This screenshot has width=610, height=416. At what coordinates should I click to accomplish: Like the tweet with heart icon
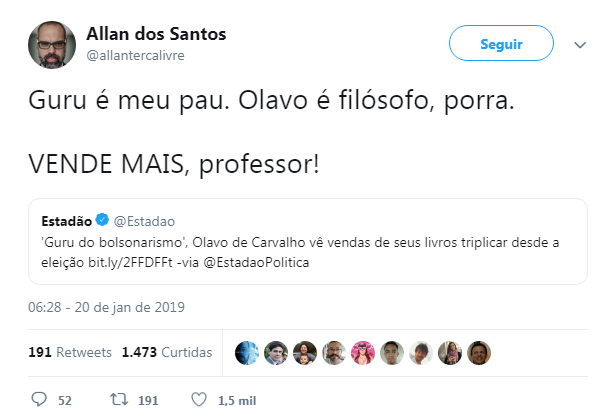click(198, 399)
